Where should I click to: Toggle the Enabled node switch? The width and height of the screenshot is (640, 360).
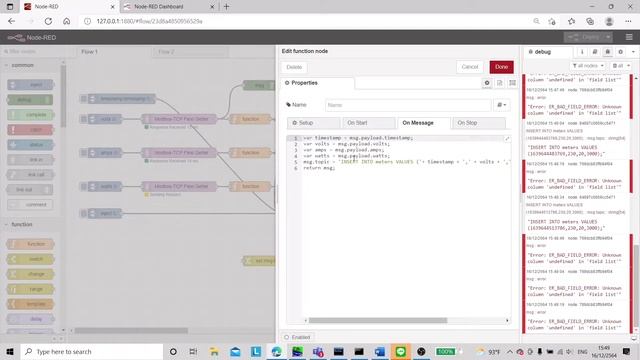[x=297, y=337]
